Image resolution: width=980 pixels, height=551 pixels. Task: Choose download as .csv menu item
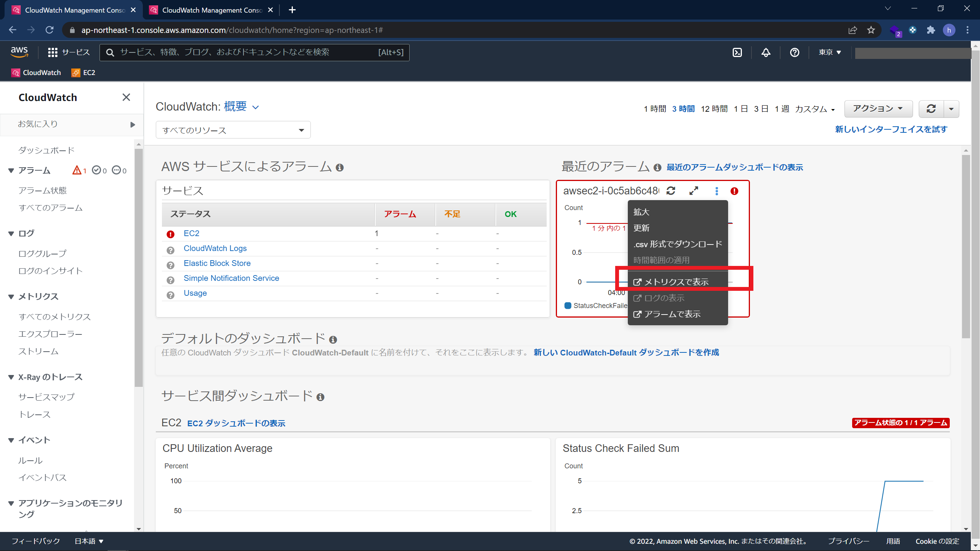(x=678, y=244)
